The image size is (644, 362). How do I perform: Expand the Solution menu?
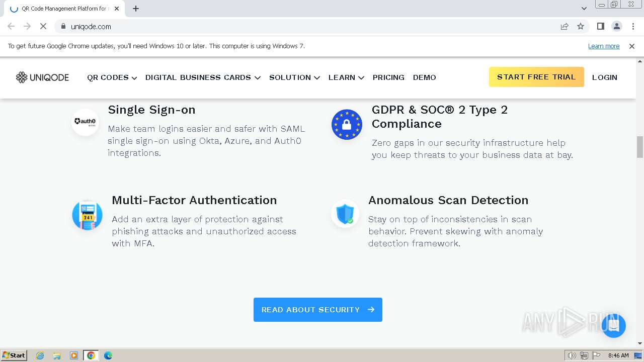[294, 77]
